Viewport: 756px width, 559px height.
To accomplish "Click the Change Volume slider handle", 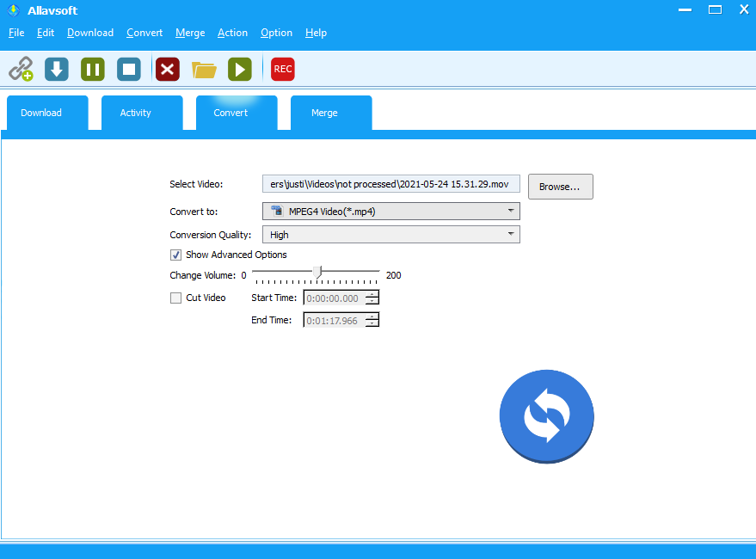I will (x=317, y=273).
